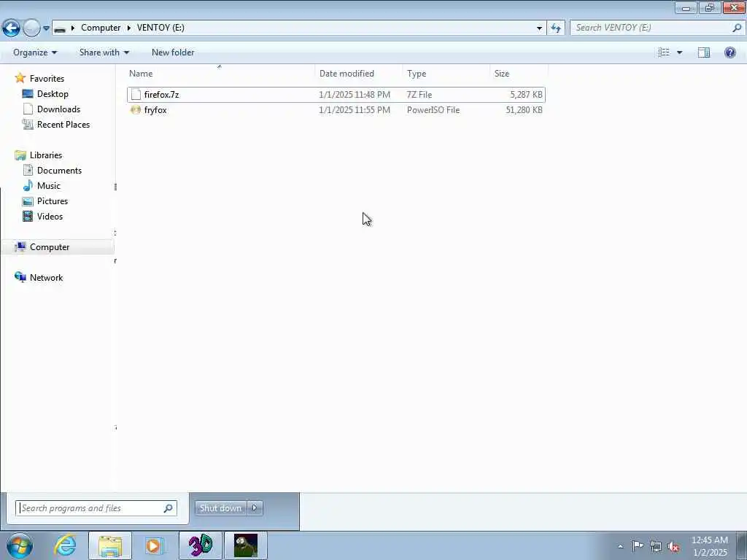This screenshot has height=560, width=747.
Task: Expand the arrow before Computer breadcrumb
Action: (x=72, y=28)
